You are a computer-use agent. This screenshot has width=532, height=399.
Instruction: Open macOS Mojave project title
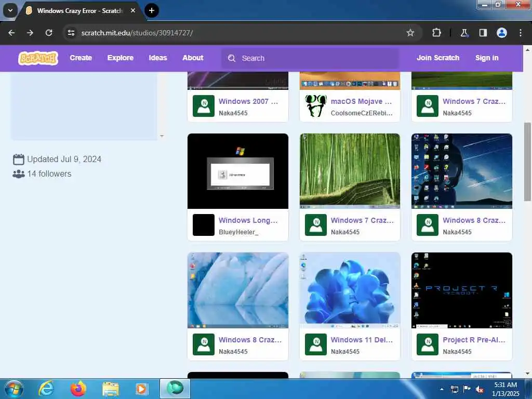(361, 101)
